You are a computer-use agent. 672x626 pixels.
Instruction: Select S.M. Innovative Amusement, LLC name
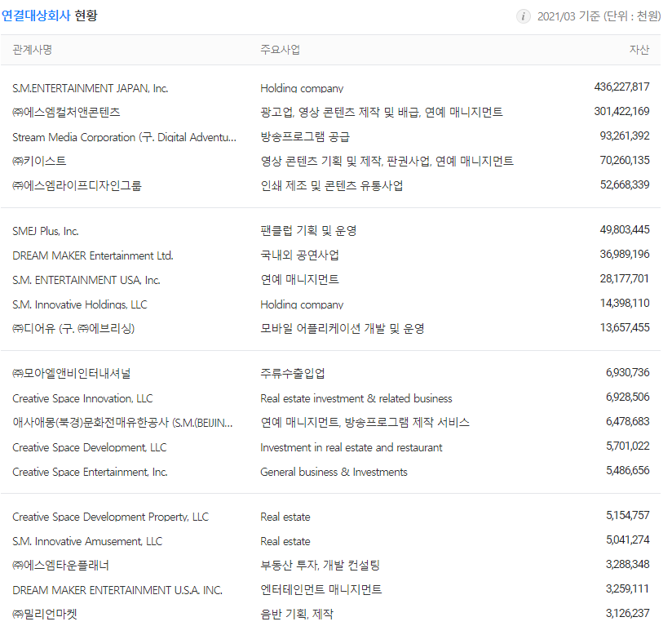point(87,541)
